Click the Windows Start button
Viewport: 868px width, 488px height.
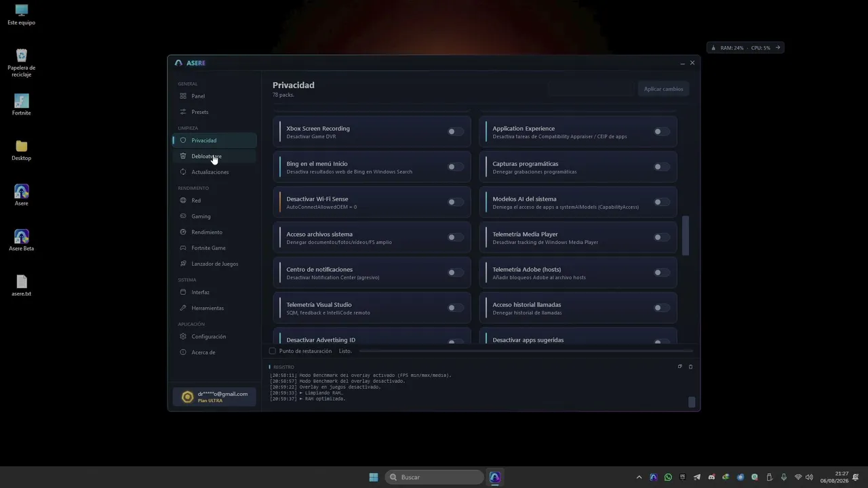tap(374, 477)
